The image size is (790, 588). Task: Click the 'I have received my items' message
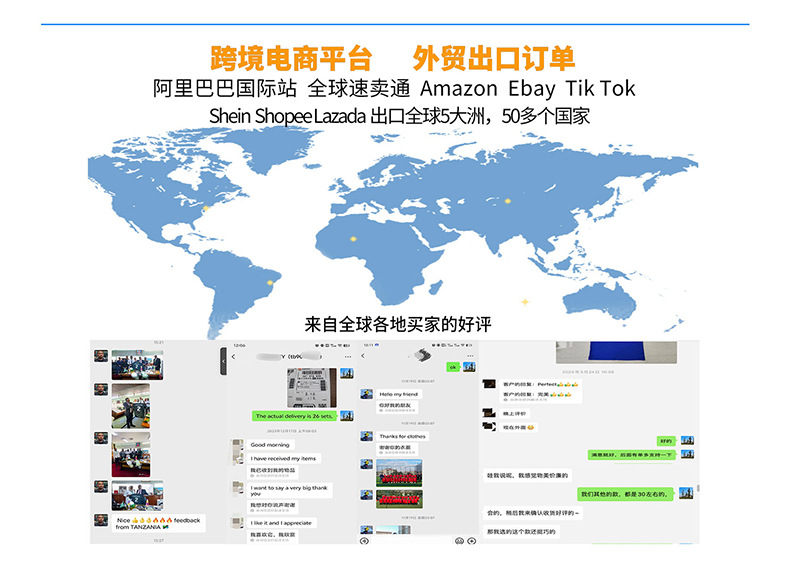coord(284,459)
